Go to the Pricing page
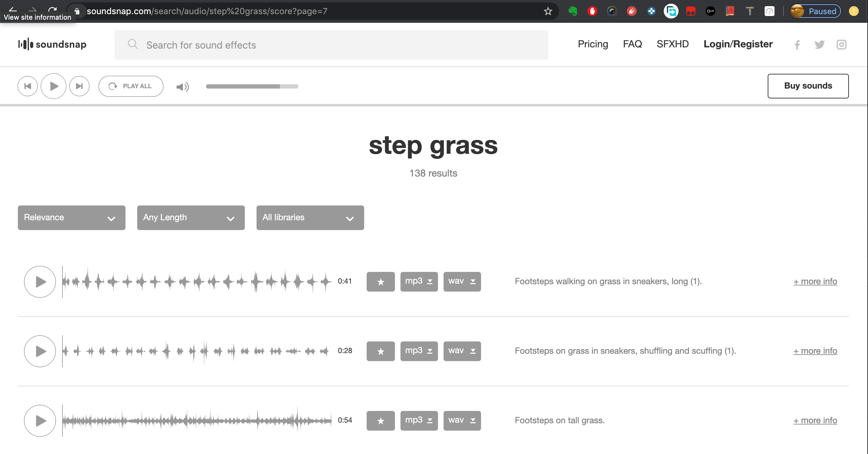The width and height of the screenshot is (868, 454). click(593, 44)
